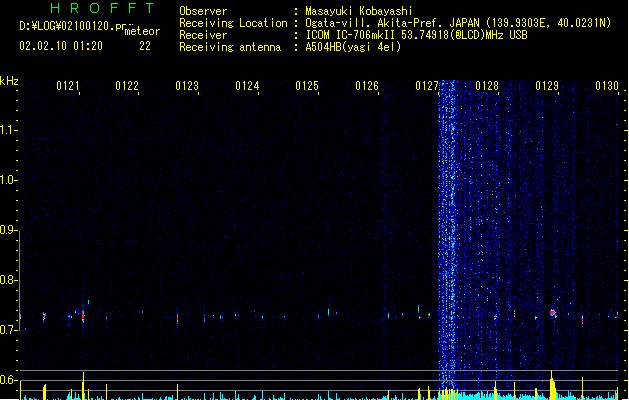Click the 0127 time marker
Viewport: 629px width, 400px height.
click(427, 85)
